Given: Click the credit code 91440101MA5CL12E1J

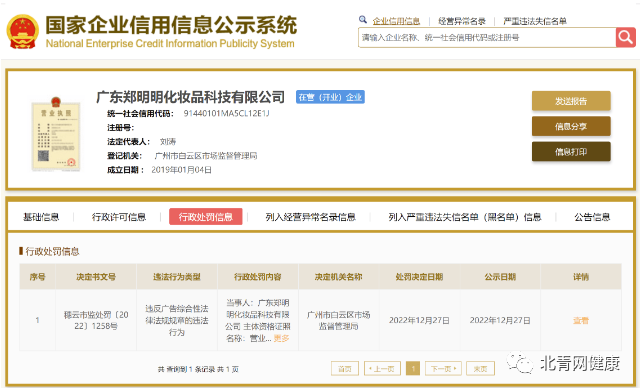Looking at the screenshot, I should 227,113.
